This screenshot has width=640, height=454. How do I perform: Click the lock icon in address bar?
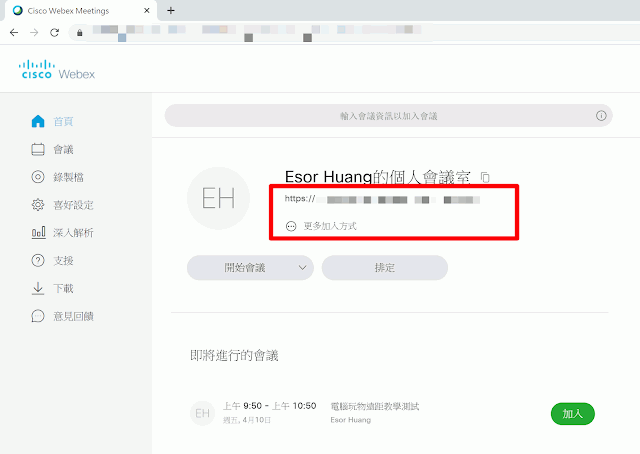(80, 33)
